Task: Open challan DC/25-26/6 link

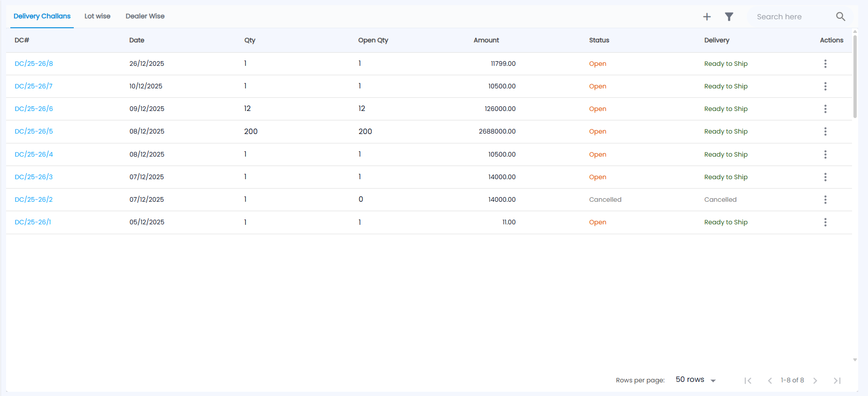Action: tap(34, 109)
